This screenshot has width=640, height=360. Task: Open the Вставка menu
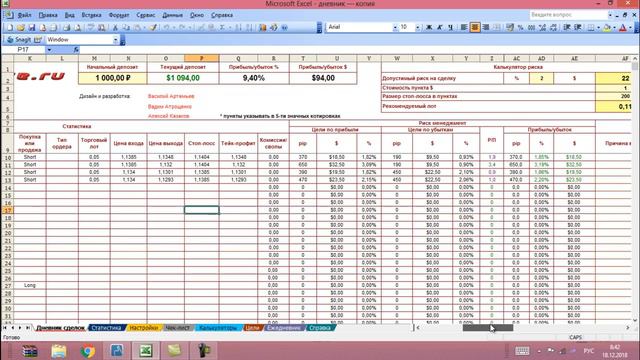point(91,15)
